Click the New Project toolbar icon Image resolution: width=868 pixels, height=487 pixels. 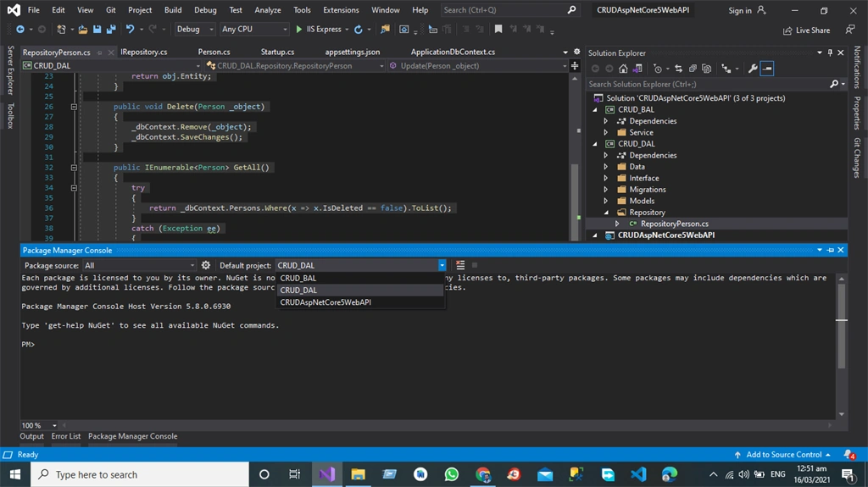coord(61,30)
